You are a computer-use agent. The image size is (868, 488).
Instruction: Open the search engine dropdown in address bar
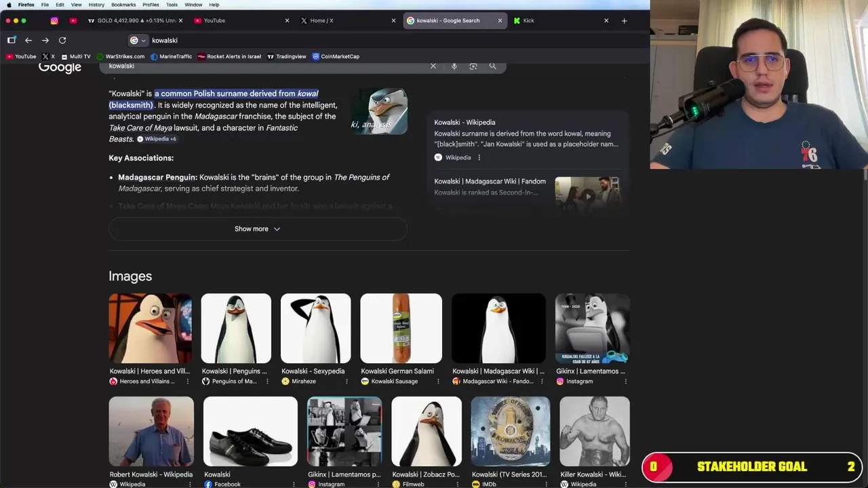(x=138, y=40)
